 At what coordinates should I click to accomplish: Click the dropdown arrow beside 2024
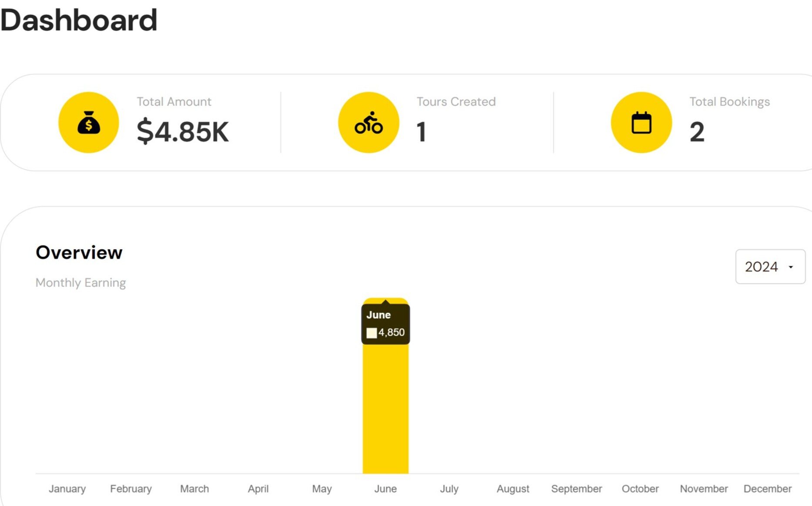(791, 267)
